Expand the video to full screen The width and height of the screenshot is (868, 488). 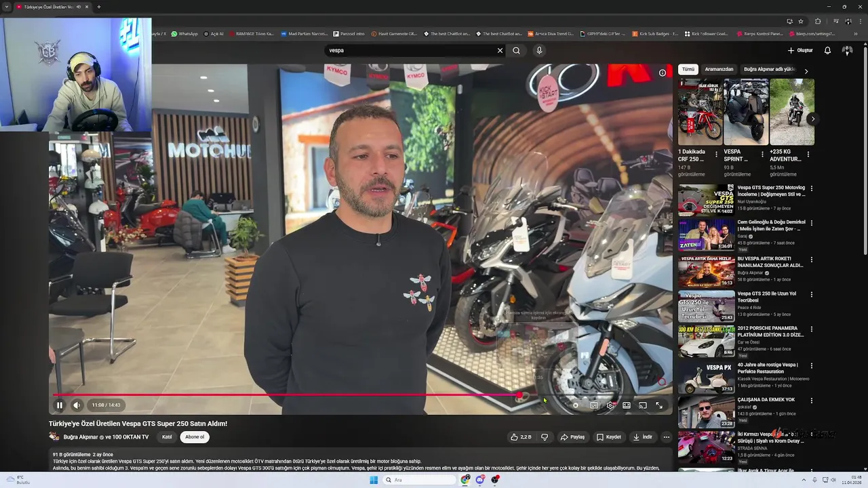coord(659,405)
